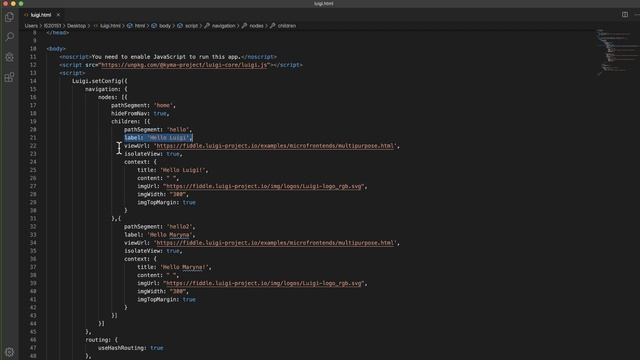
Task: Click the text 'Luigi.setConfig({'
Action: click(100, 81)
